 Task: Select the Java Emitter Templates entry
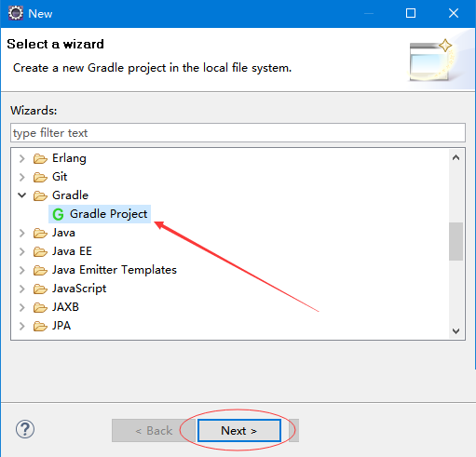[115, 270]
